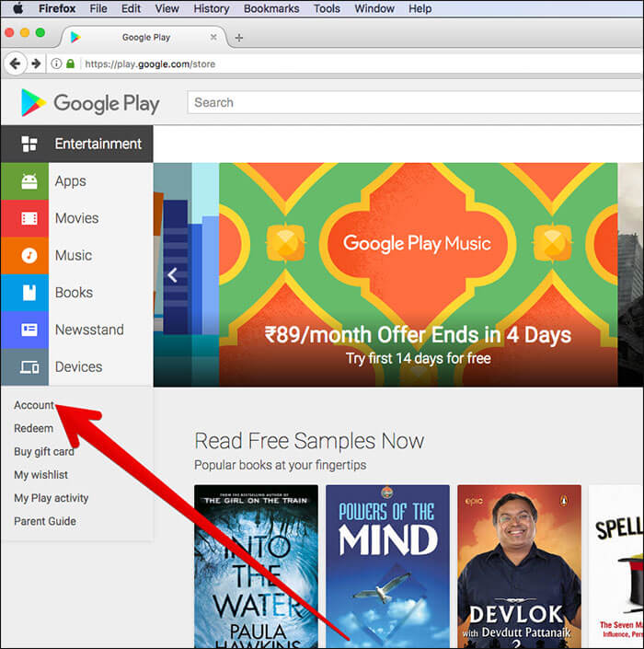Click the Account link
Image resolution: width=644 pixels, height=649 pixels.
pyautogui.click(x=33, y=405)
